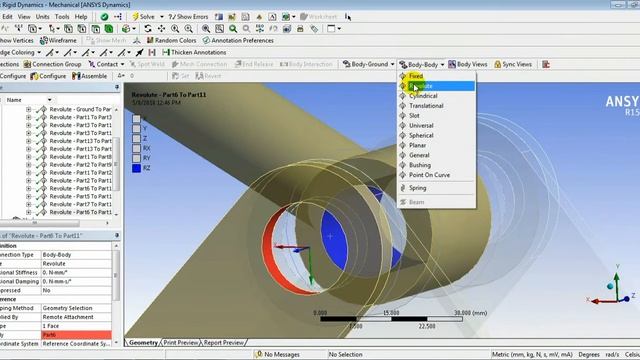The height and width of the screenshot is (360, 640).
Task: Click the green checkmark update icon
Action: [x=104, y=17]
